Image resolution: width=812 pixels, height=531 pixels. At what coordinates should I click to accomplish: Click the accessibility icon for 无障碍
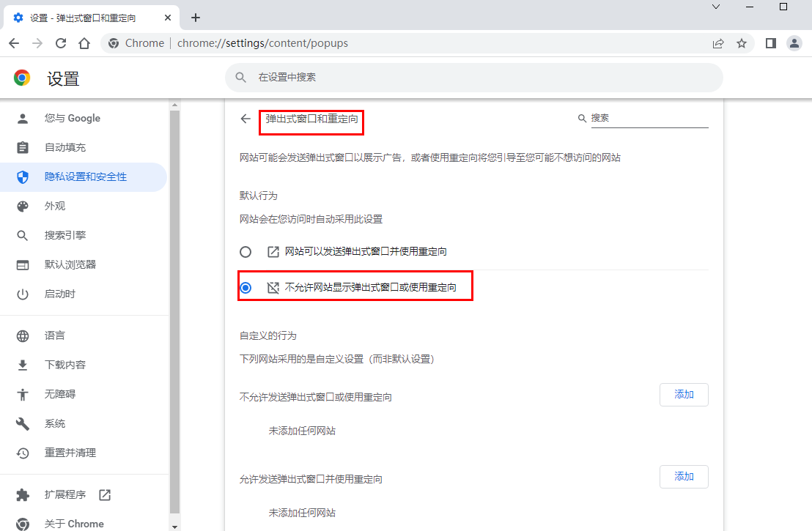click(x=22, y=395)
